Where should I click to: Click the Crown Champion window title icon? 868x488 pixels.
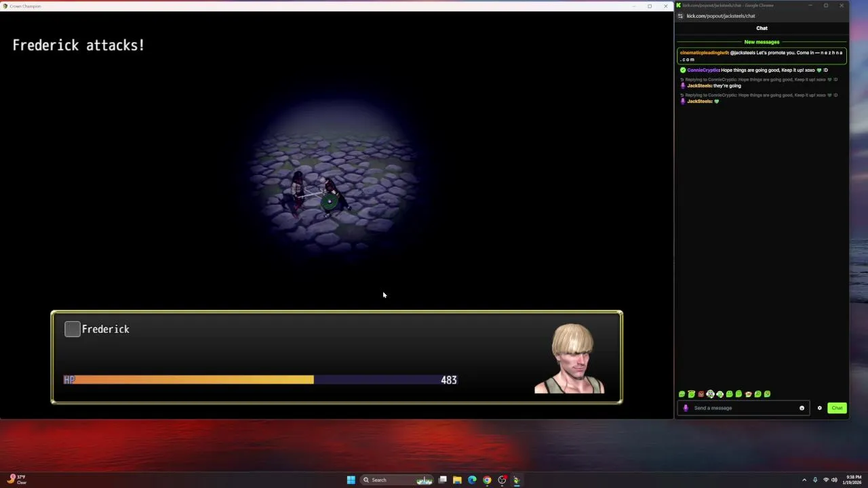click(5, 6)
